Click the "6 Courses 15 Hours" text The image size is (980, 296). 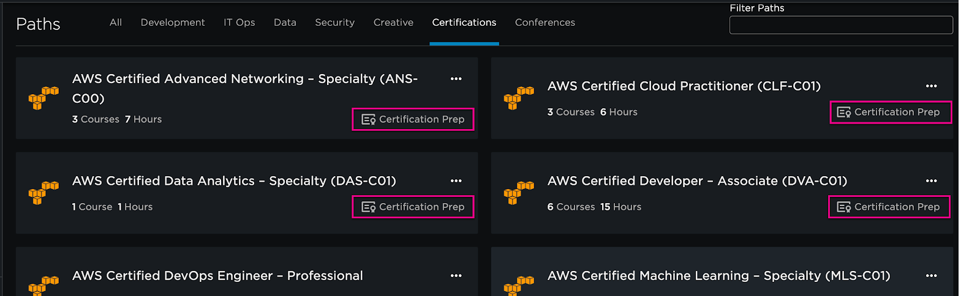point(594,207)
